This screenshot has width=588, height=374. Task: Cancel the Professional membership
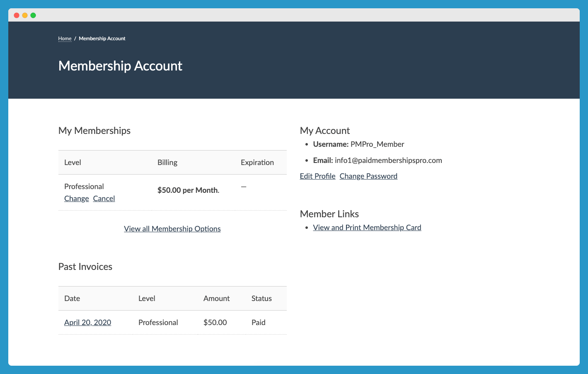[x=104, y=198]
